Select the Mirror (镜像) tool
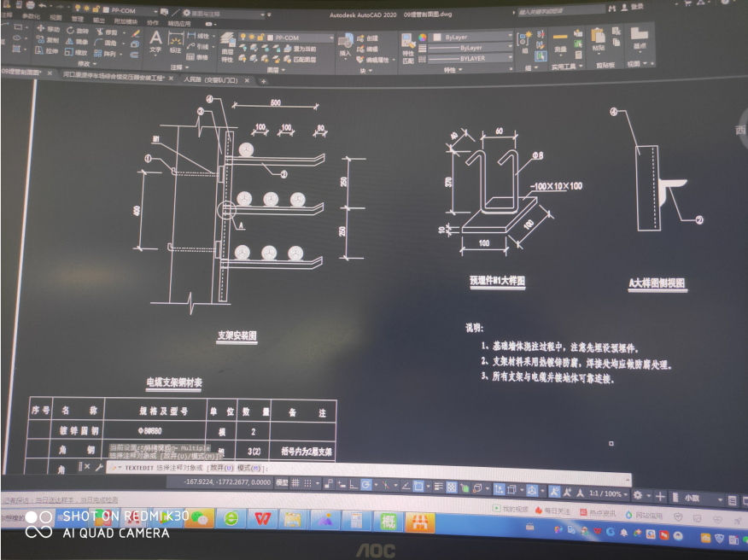 coord(77,42)
